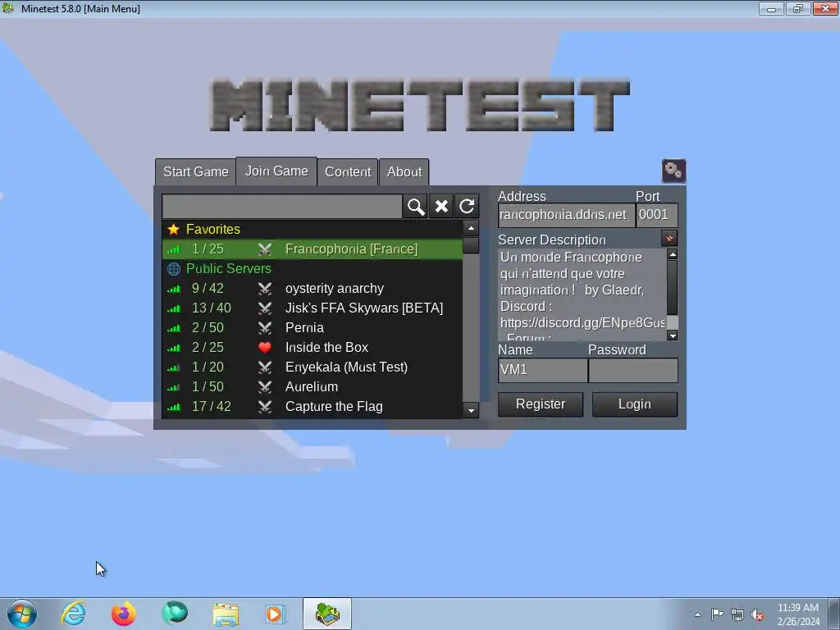Image resolution: width=840 pixels, height=630 pixels.
Task: Click the Public Servers globe icon
Action: click(x=173, y=268)
